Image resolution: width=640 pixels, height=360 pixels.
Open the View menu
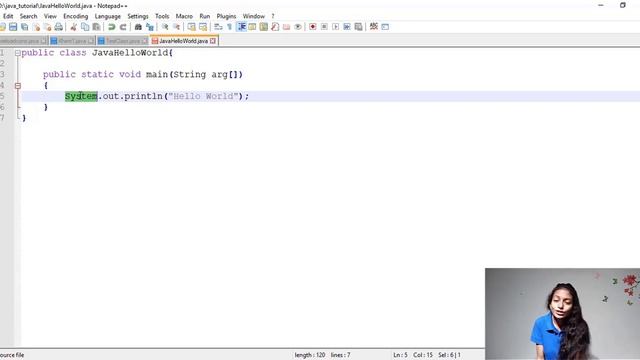pyautogui.click(x=50, y=16)
